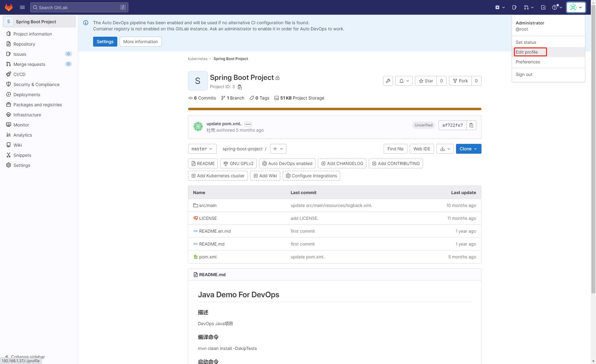Copy the project ID to clipboard
The image size is (596, 364).
coord(240,87)
